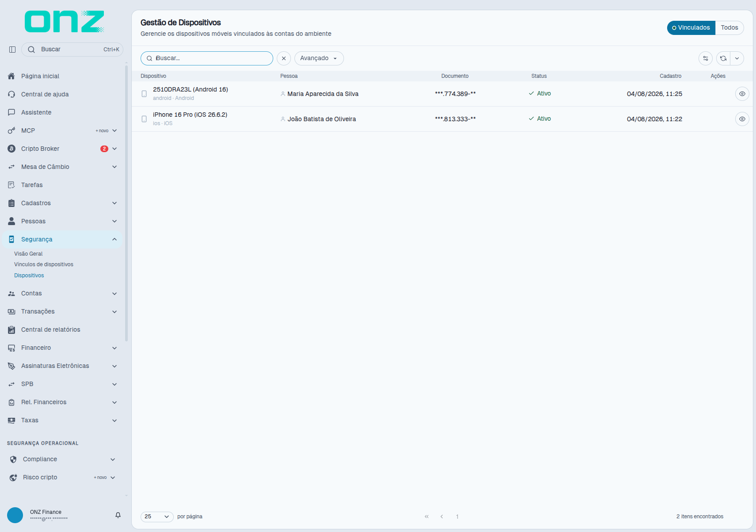Open Central de ajuda
Viewport: 756px width, 532px height.
click(62, 94)
